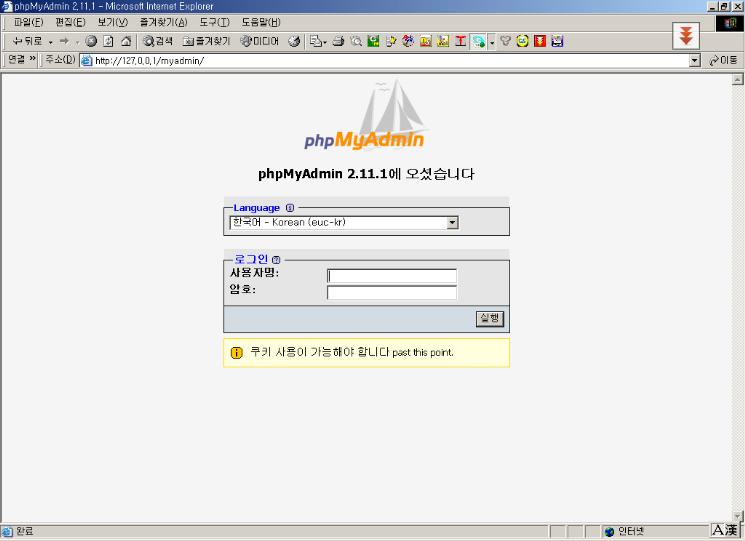Click the Back (뒤로) navigation button

27,41
